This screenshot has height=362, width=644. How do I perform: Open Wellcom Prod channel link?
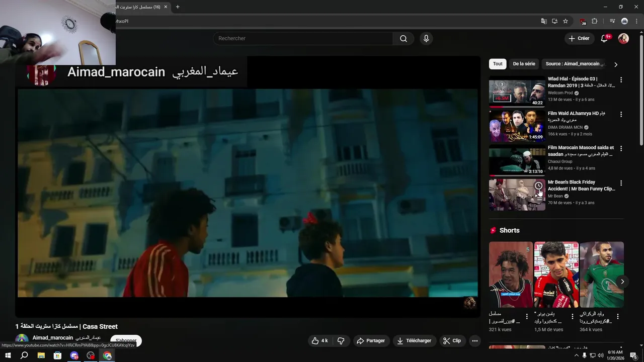click(x=560, y=93)
